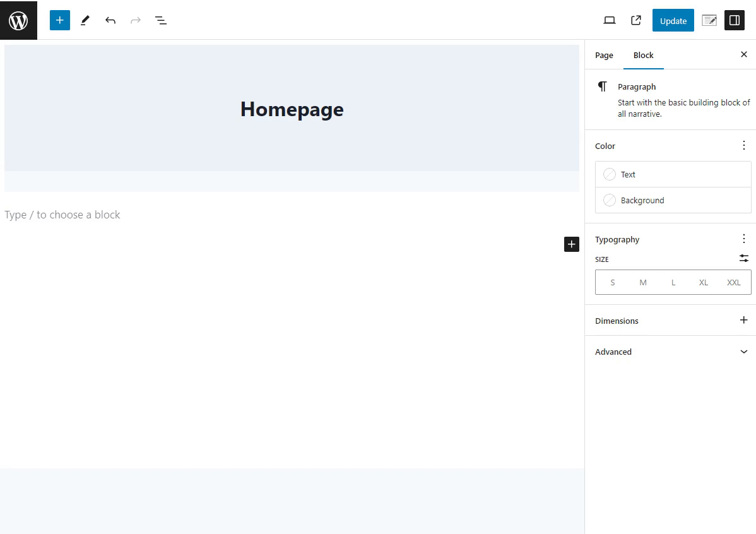Viewport: 756px width, 534px height.
Task: Open the Document Overview list view
Action: pyautogui.click(x=160, y=20)
